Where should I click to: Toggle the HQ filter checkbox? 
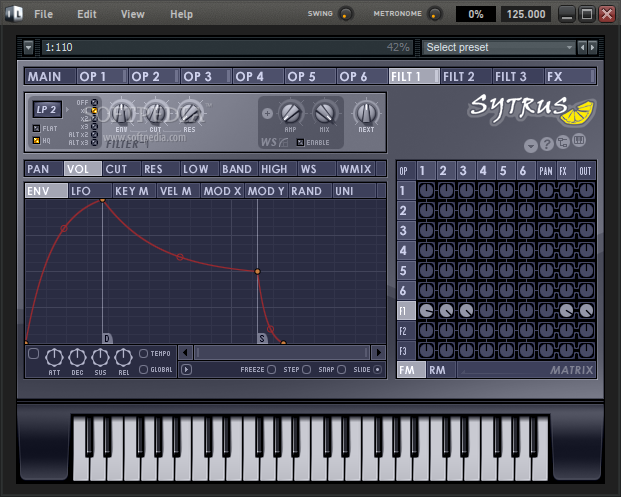coord(36,140)
